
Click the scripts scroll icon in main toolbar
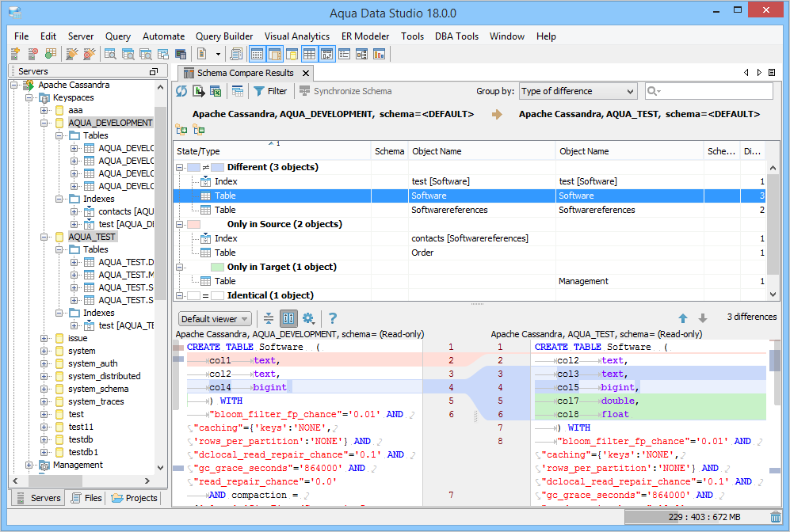236,54
